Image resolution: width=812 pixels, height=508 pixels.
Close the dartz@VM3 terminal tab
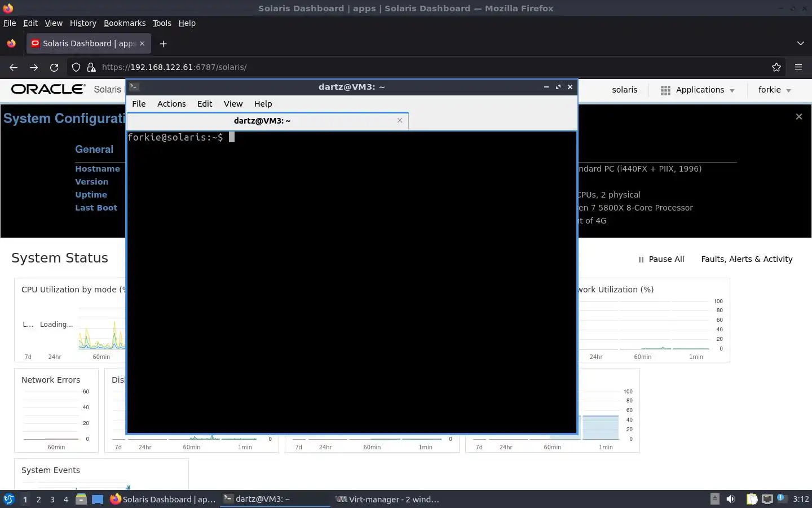coord(400,120)
